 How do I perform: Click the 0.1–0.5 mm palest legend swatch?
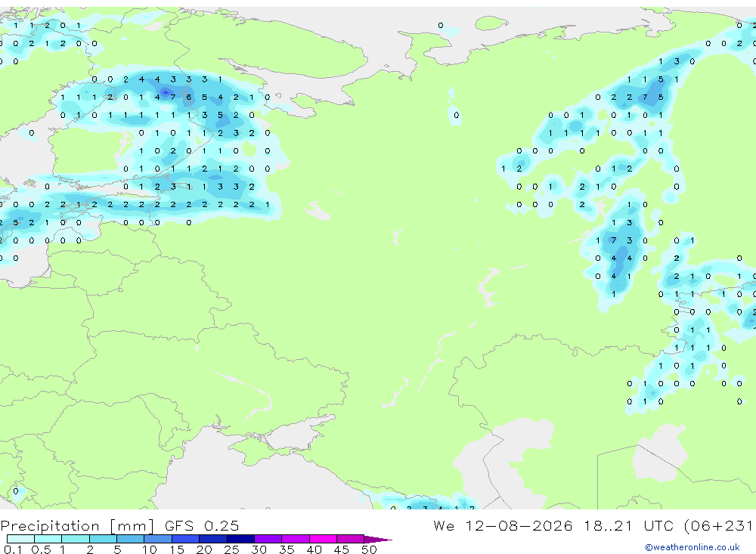[20, 539]
